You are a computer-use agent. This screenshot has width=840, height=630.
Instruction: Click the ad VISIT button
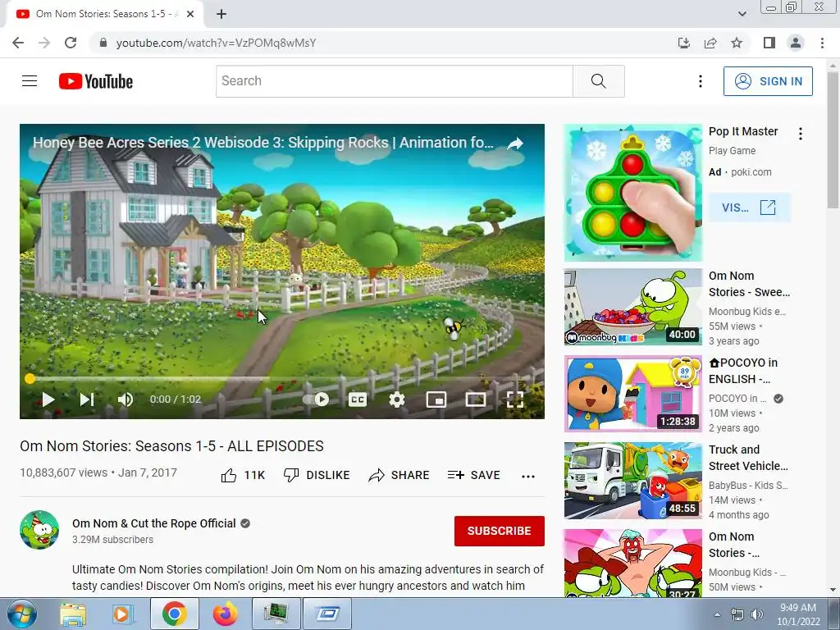pyautogui.click(x=749, y=208)
